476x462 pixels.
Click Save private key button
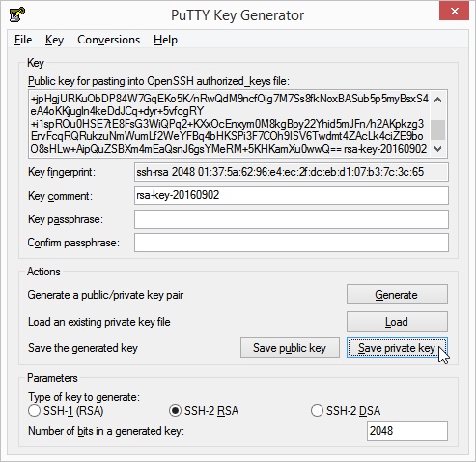pos(397,348)
